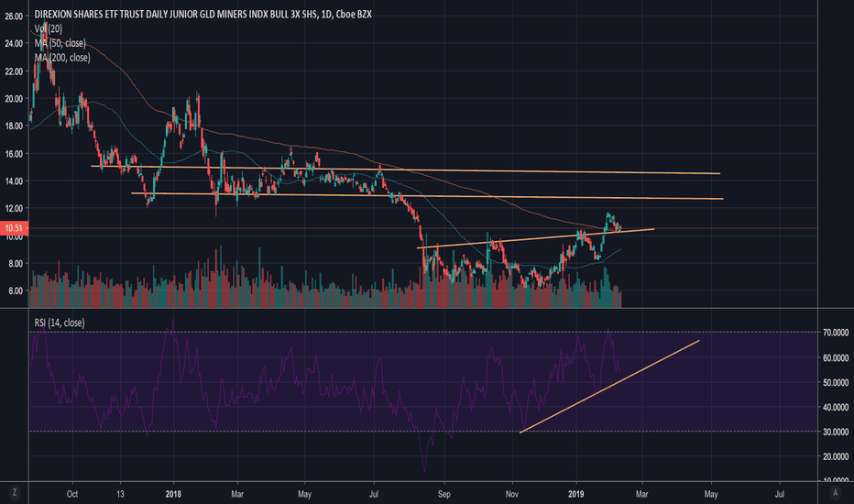Click the Oct label on time axis
Screen dimensions: 854x504
click(x=71, y=494)
